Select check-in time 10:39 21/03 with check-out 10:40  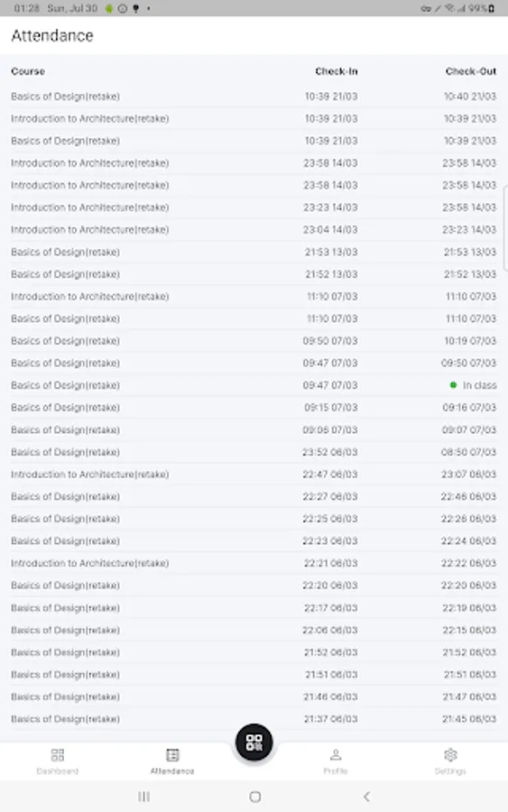(331, 97)
